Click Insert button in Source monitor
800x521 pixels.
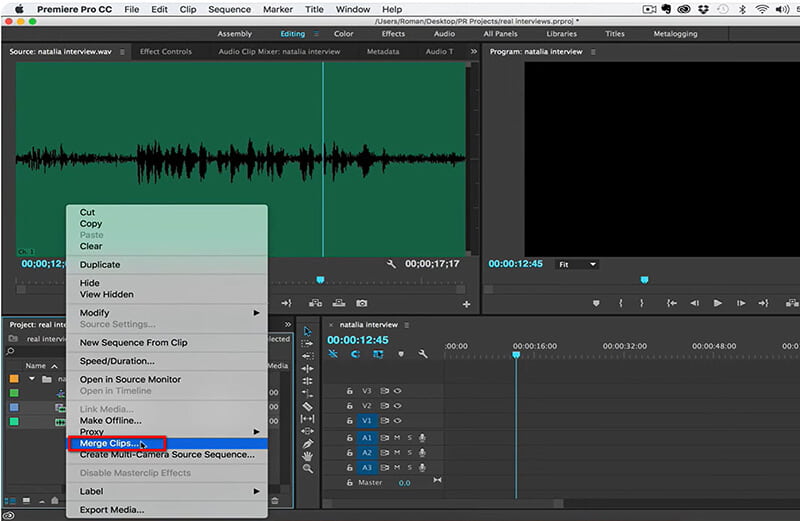315,303
